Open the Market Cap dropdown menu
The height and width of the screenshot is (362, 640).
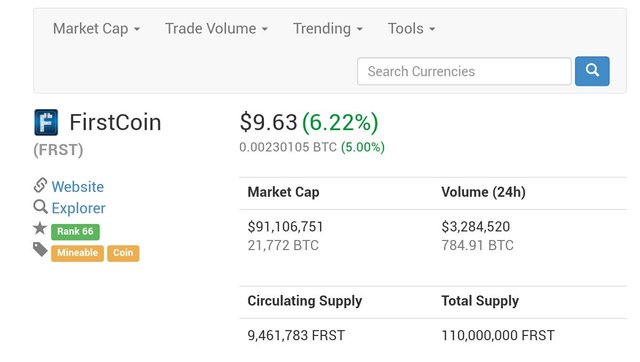[x=96, y=29]
